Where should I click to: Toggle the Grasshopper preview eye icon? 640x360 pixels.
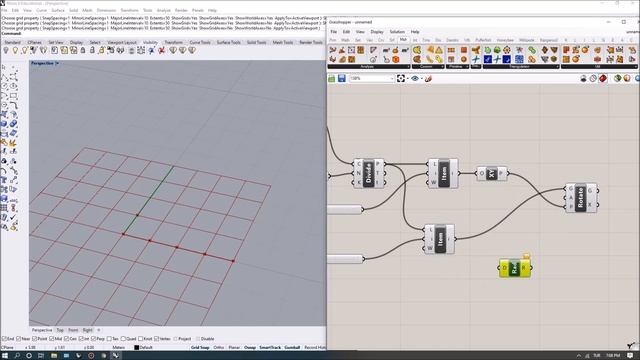(x=415, y=78)
